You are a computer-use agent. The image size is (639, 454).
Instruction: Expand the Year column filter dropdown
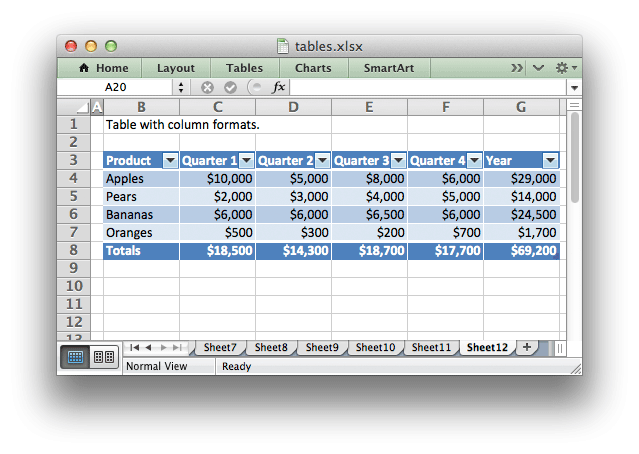550,160
